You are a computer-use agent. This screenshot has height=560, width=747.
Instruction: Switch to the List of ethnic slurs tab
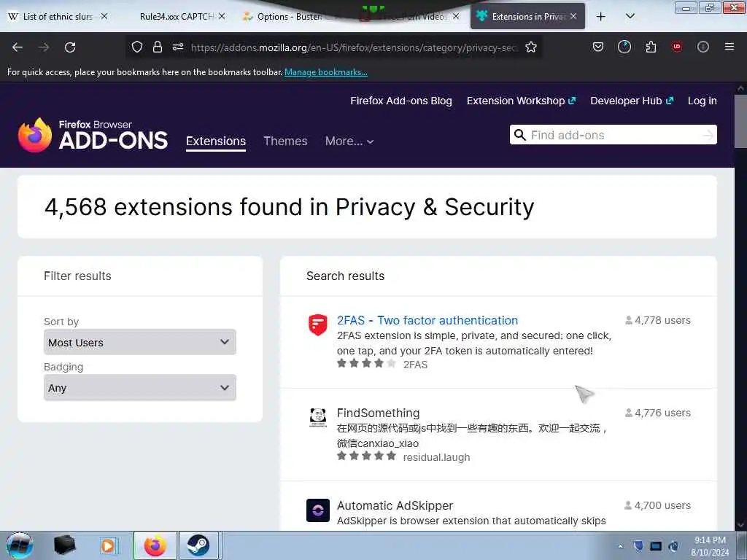tap(58, 16)
